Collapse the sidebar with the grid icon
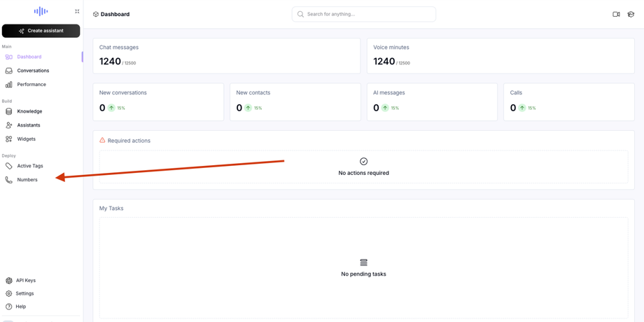Screen dimensions: 644x322 77,11
